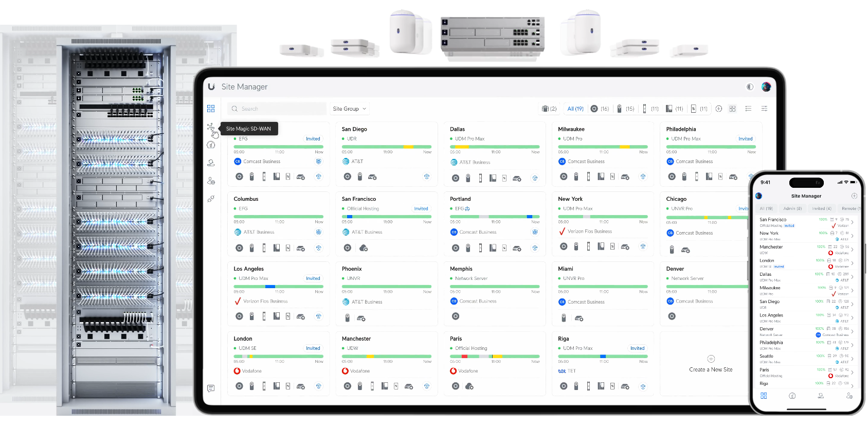
Task: Tap the rightmost admin icon in phone bottom bar
Action: click(x=849, y=396)
